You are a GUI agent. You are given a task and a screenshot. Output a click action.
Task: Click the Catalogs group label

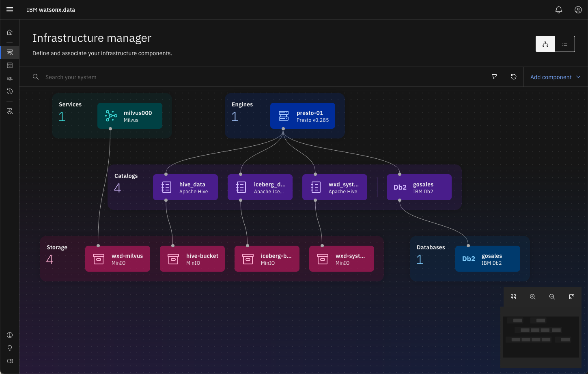pos(126,176)
